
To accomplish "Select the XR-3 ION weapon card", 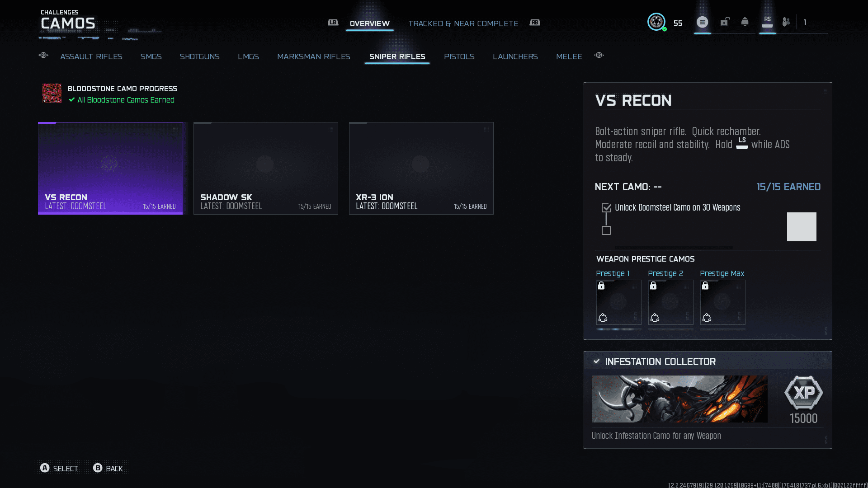I will pyautogui.click(x=421, y=168).
